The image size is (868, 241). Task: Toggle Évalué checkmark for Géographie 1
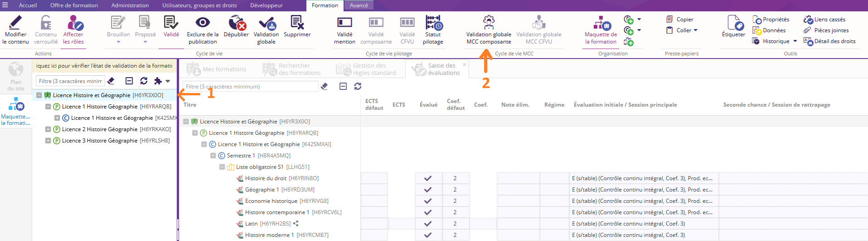pyautogui.click(x=427, y=190)
